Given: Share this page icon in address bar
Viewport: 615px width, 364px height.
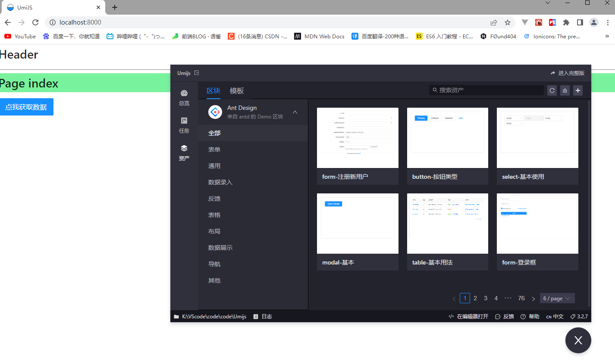Looking at the screenshot, I should (494, 22).
